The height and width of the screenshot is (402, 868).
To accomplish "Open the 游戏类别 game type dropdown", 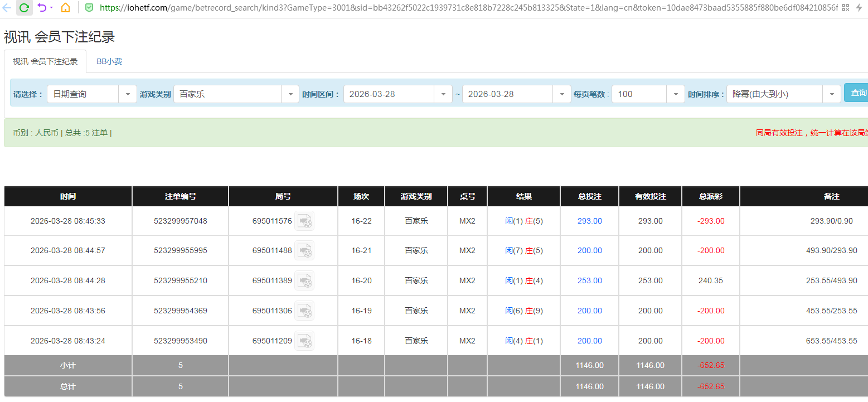I will point(290,94).
